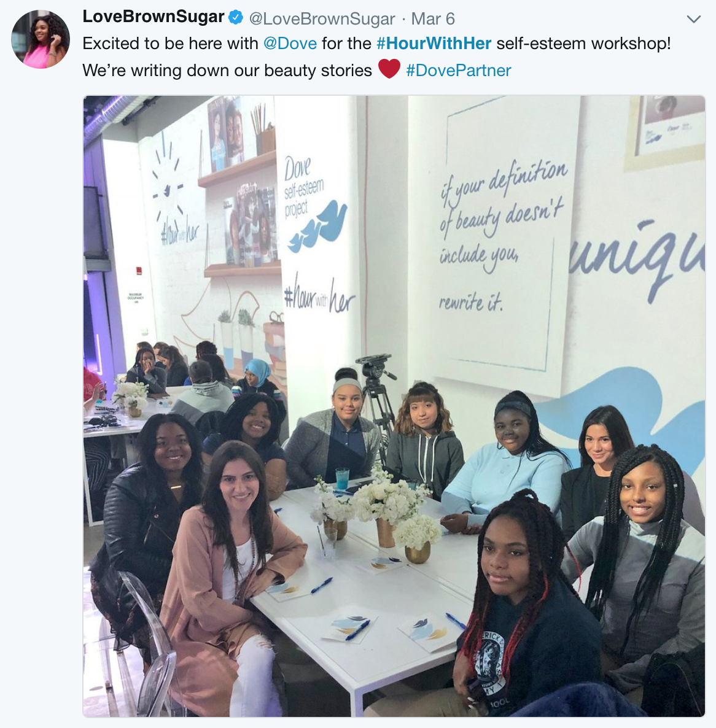The image size is (716, 728).
Task: Click the camera tripod in the photo
Action: [378, 398]
